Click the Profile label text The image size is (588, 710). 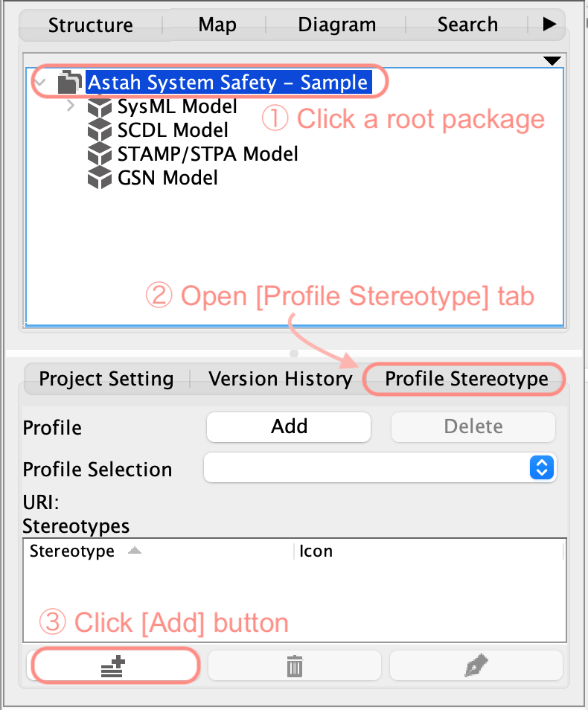point(52,428)
